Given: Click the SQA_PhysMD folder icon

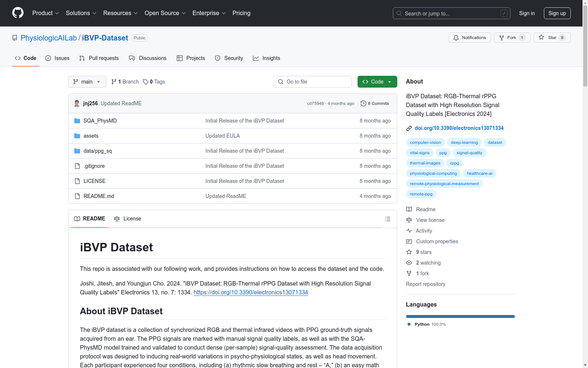Looking at the screenshot, I should (77, 121).
